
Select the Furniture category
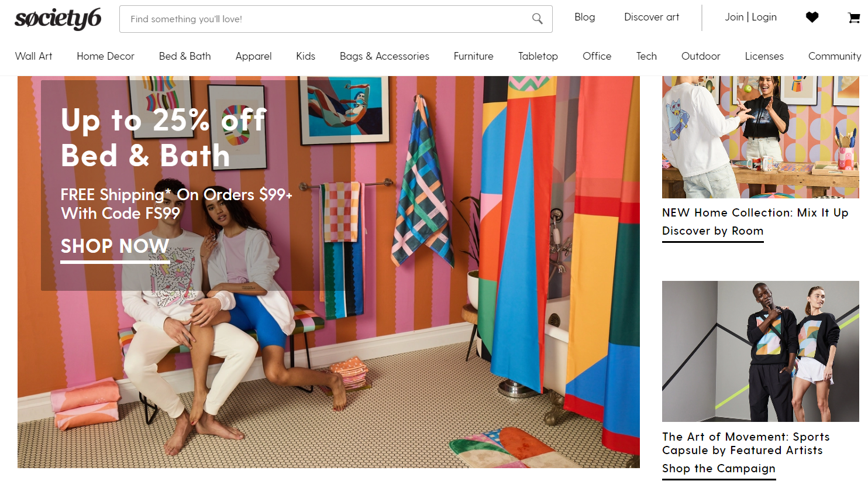[x=473, y=56]
